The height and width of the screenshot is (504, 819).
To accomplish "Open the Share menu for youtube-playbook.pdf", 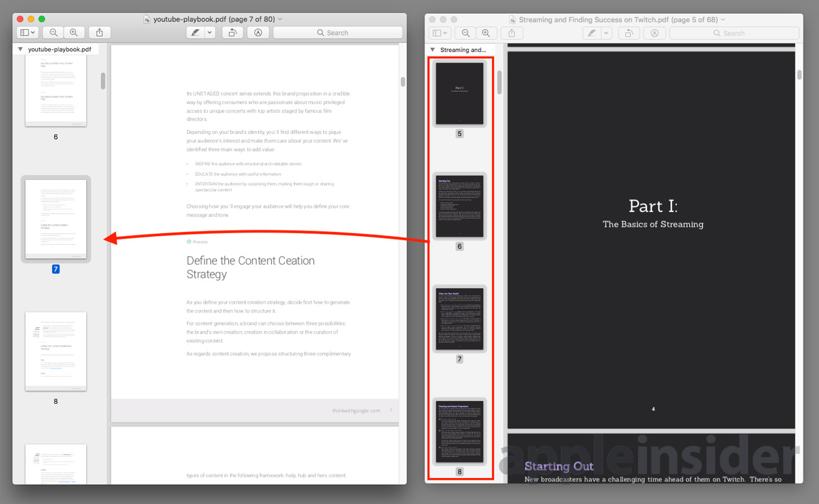I will (100, 32).
